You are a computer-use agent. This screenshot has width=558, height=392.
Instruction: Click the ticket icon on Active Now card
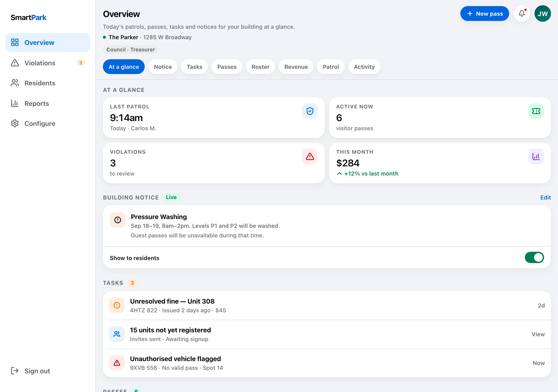tap(536, 111)
